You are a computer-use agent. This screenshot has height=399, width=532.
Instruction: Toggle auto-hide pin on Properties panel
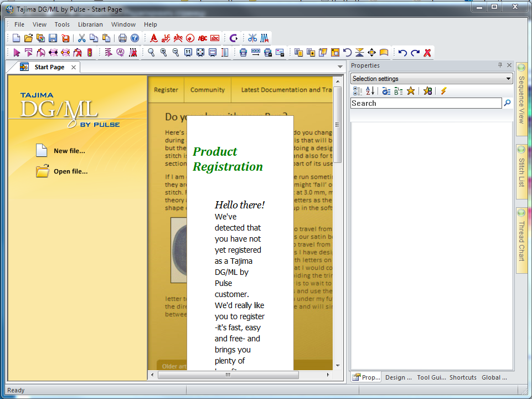[x=500, y=65]
